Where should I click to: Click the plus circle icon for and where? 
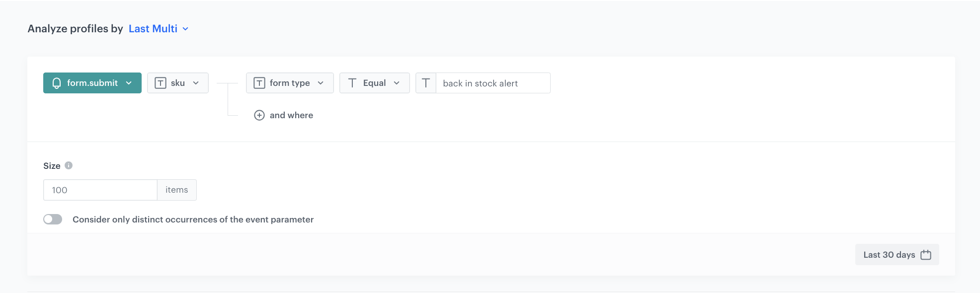coord(259,115)
